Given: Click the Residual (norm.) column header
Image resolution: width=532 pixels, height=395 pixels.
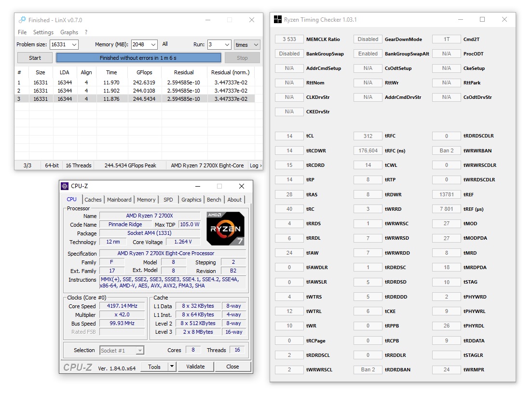Looking at the screenshot, I should point(231,72).
